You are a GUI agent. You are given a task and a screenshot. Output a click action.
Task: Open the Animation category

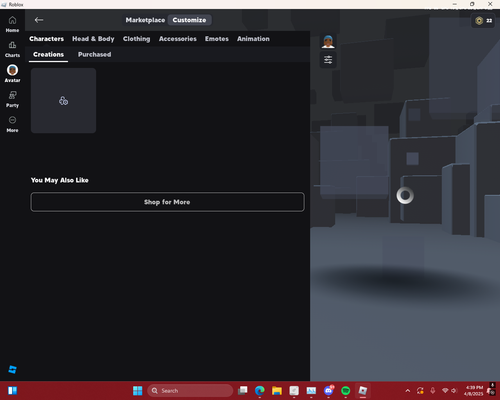(x=253, y=39)
